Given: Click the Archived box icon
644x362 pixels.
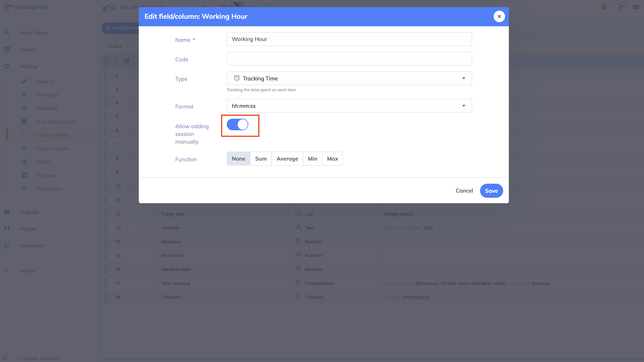Looking at the screenshot, I should (x=24, y=175).
